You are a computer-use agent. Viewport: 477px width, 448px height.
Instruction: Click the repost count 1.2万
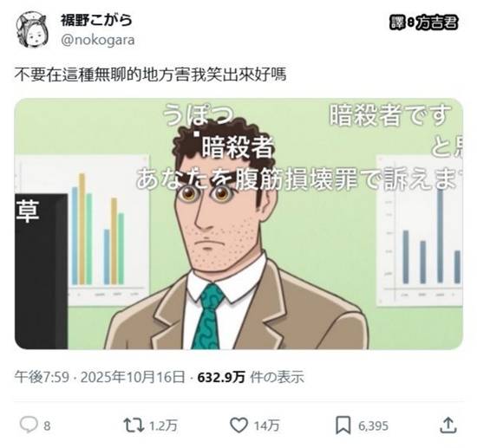(163, 425)
